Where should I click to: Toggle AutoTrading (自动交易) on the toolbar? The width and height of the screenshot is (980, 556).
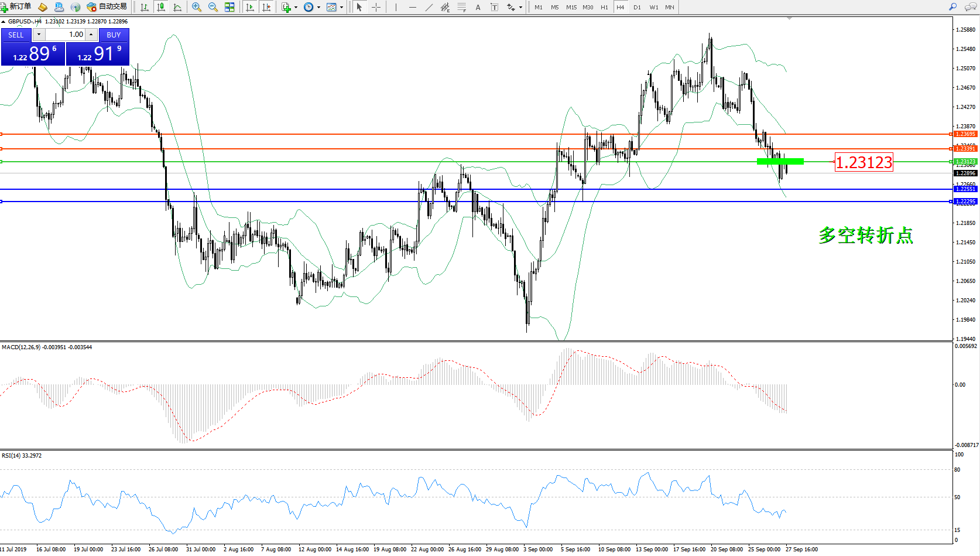pyautogui.click(x=107, y=7)
